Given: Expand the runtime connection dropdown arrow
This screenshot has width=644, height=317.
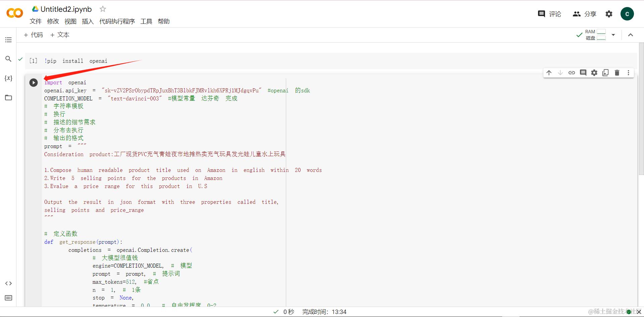Looking at the screenshot, I should [613, 35].
